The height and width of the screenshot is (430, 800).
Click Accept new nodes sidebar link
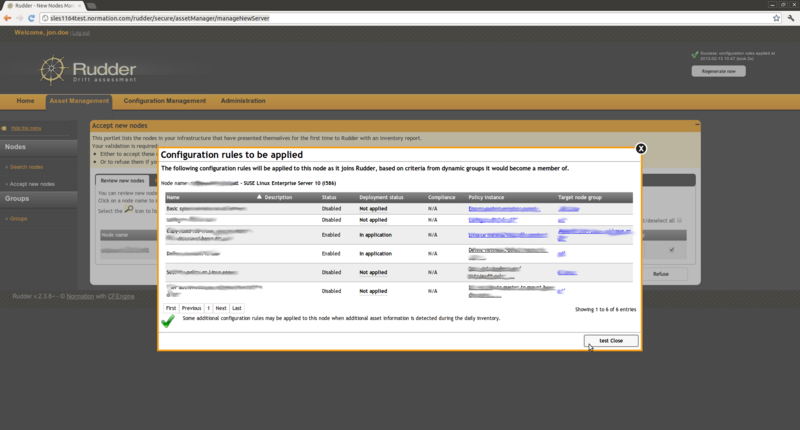(32, 184)
